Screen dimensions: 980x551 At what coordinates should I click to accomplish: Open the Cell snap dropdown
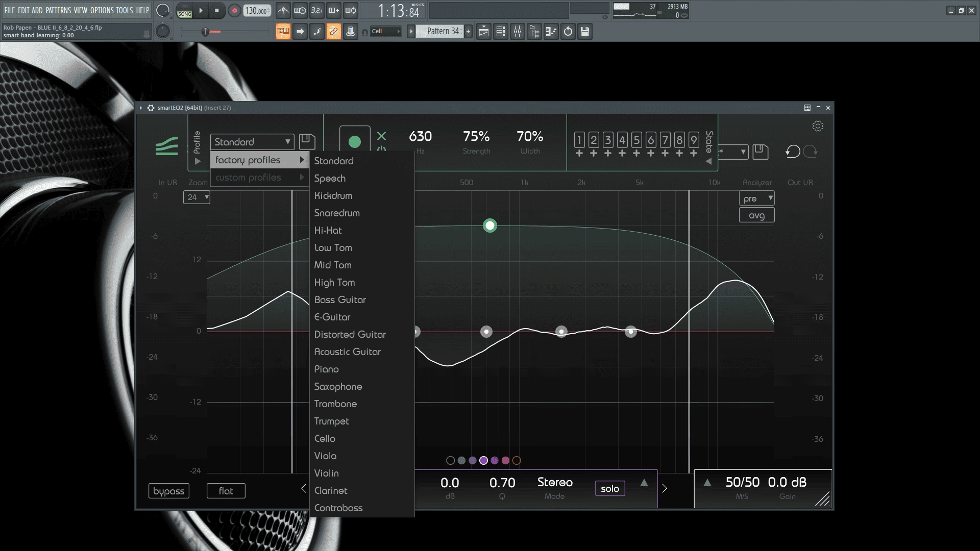click(x=386, y=32)
